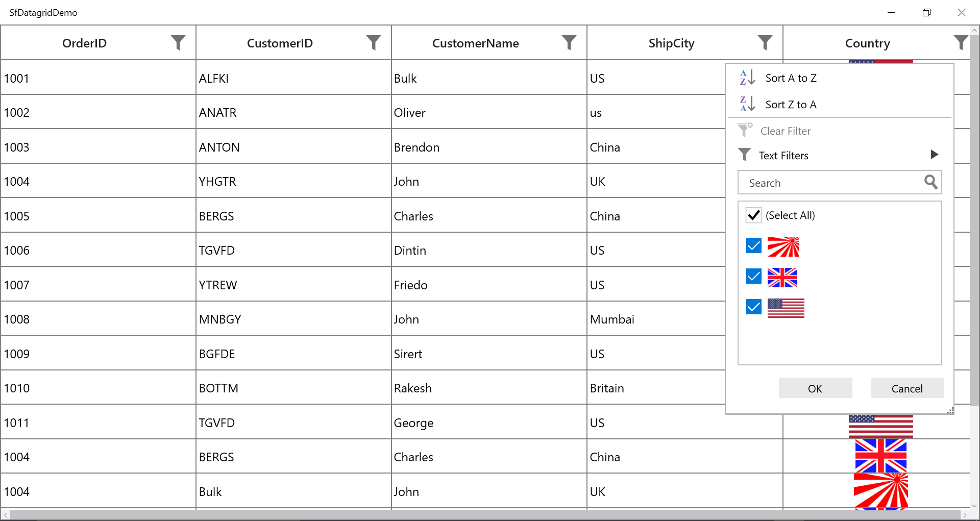
Task: Select the BGFDE customer cell
Action: click(x=293, y=353)
